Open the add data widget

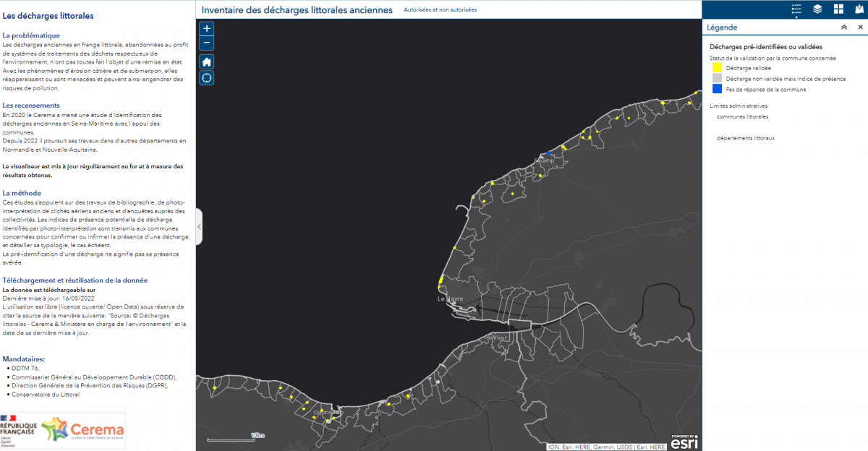pyautogui.click(x=859, y=9)
